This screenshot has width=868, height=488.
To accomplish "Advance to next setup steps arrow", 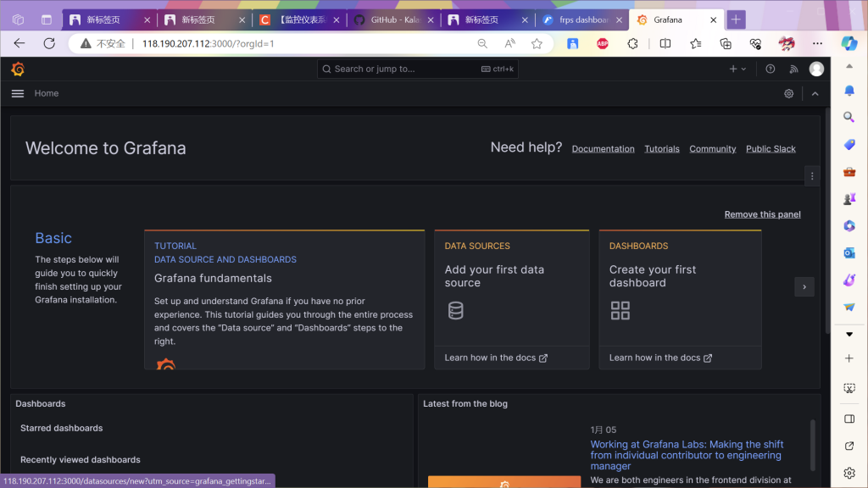I will (x=804, y=286).
